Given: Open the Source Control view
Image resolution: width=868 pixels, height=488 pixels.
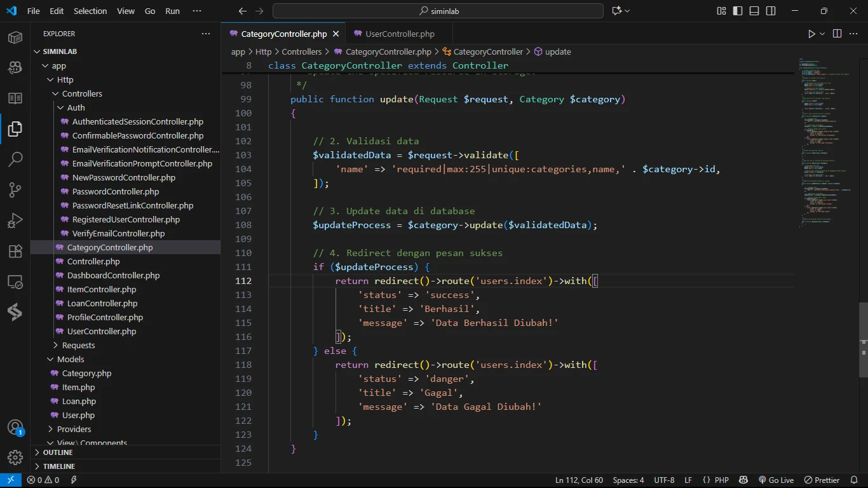Looking at the screenshot, I should [15, 189].
